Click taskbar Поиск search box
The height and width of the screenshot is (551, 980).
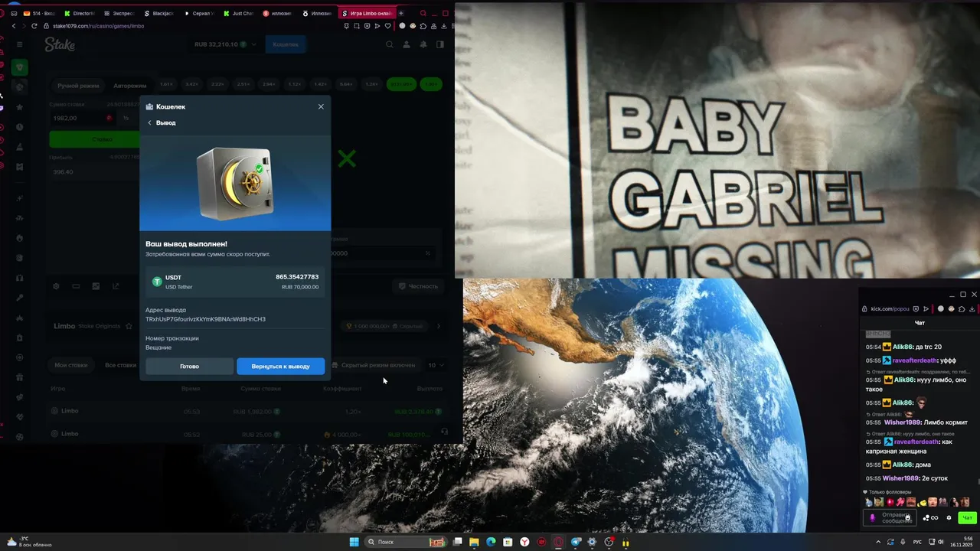406,542
